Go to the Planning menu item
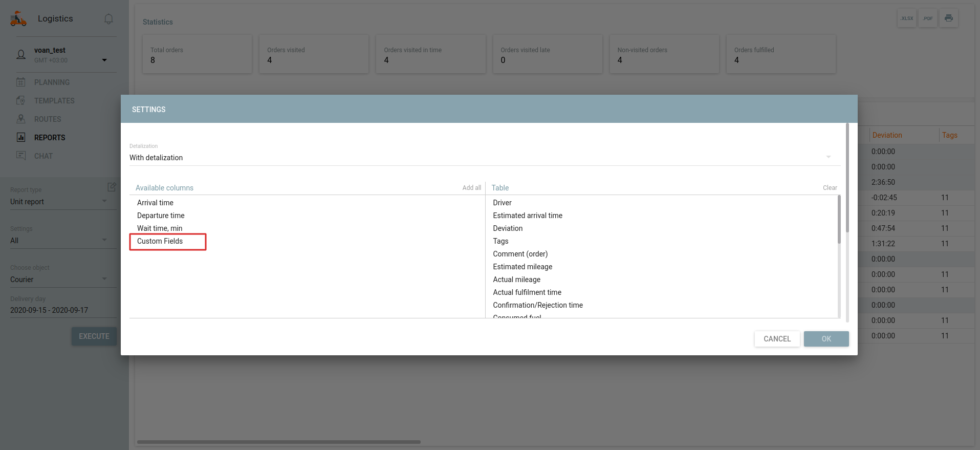Screen dimensions: 980x450 [52, 82]
